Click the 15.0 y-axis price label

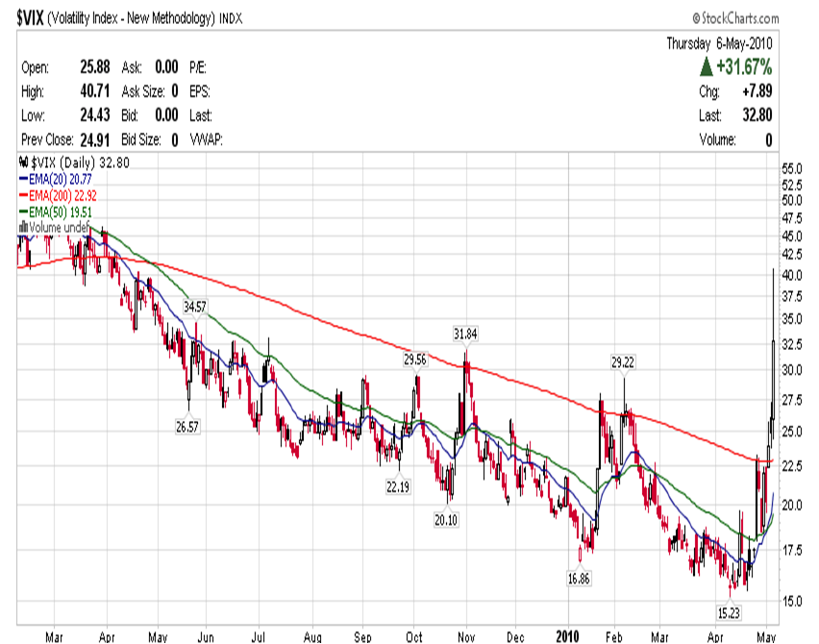792,601
